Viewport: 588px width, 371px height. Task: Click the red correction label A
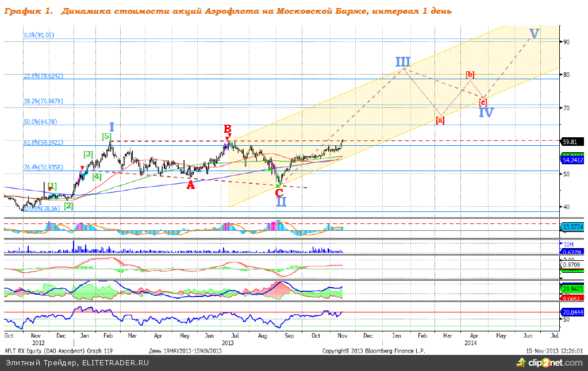[x=191, y=185]
